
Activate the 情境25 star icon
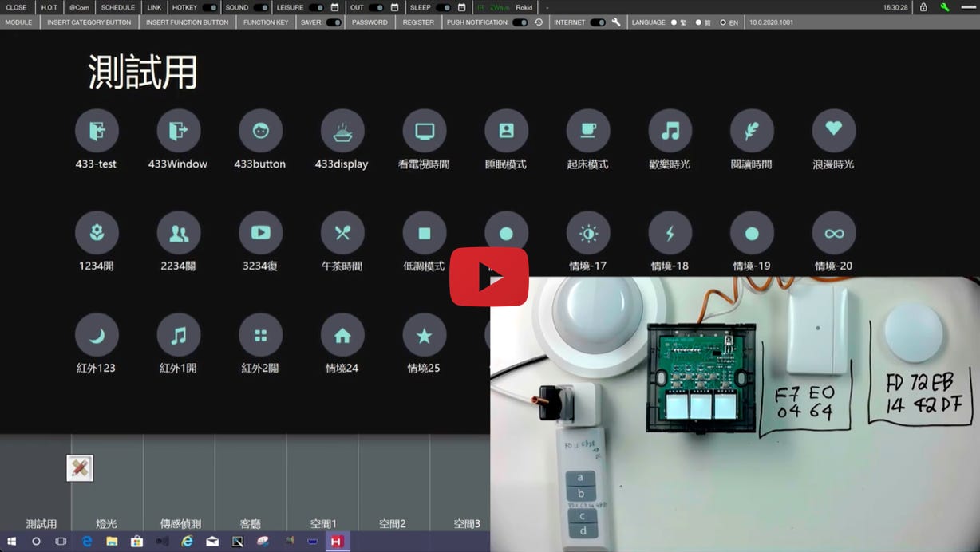(x=424, y=335)
